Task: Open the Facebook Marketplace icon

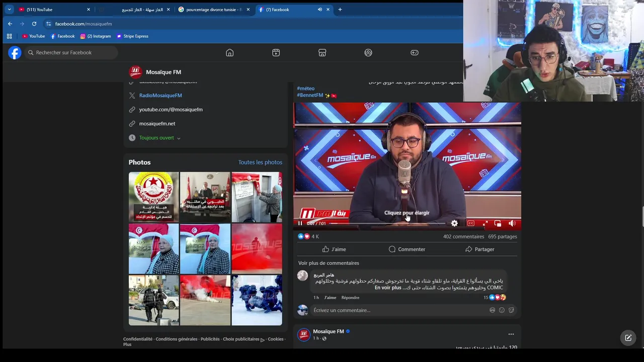Action: [x=322, y=53]
